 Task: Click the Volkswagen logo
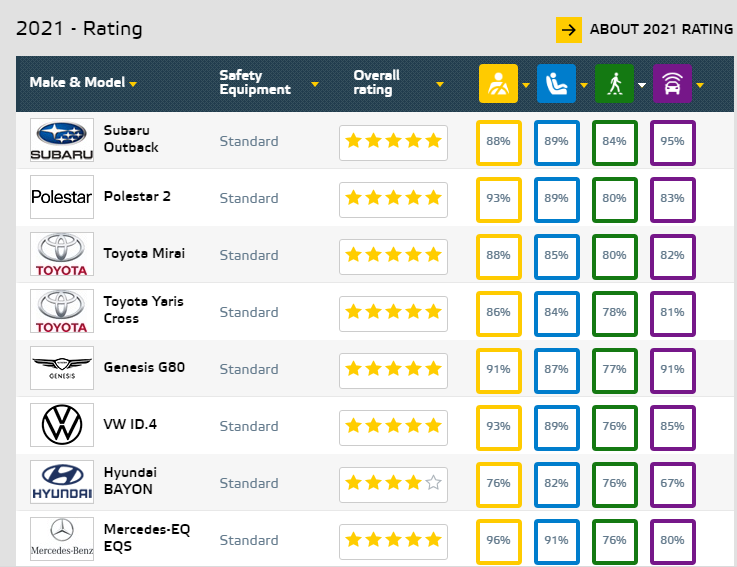(x=62, y=426)
